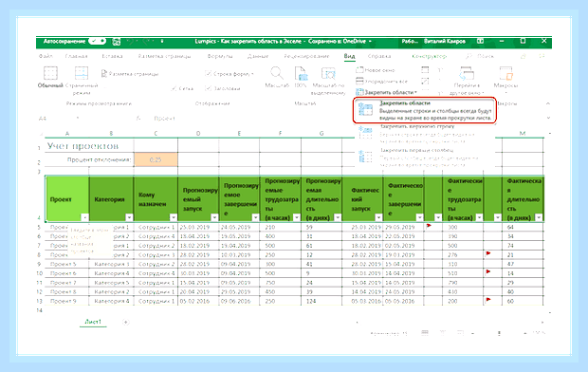Click the red flag in row 13
The width and height of the screenshot is (588, 372).
pos(488,300)
